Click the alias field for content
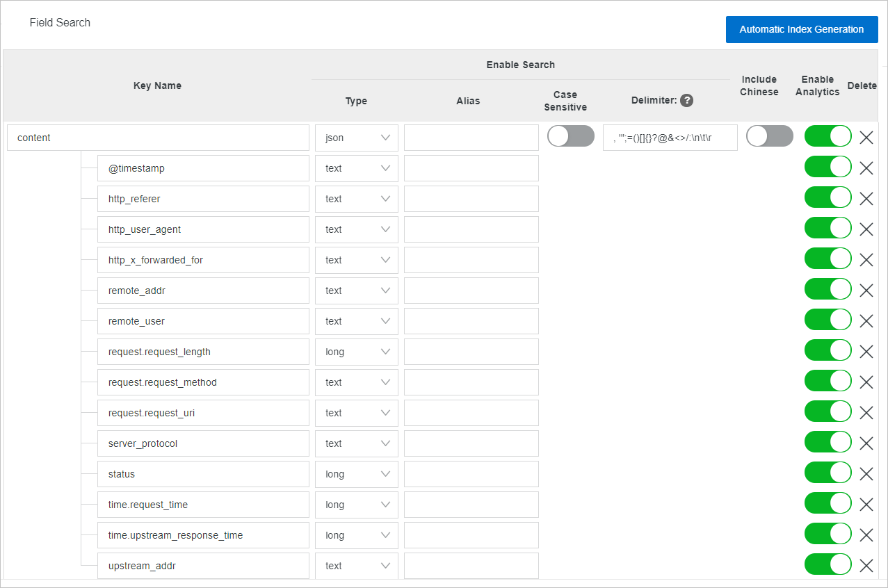 pyautogui.click(x=471, y=138)
